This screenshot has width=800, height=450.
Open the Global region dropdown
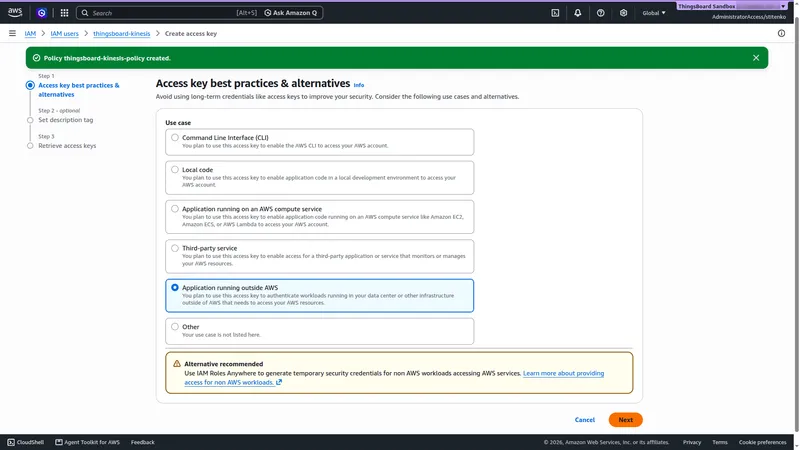point(654,13)
